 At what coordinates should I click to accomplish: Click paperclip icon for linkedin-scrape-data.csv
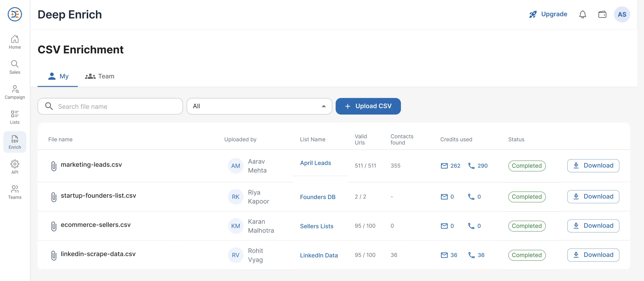coord(53,256)
